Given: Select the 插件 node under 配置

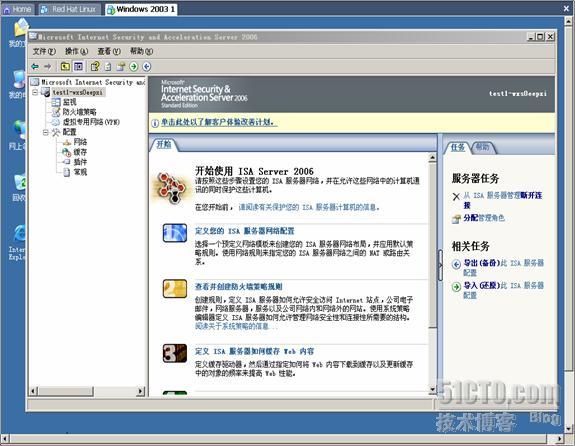Looking at the screenshot, I should 80,162.
